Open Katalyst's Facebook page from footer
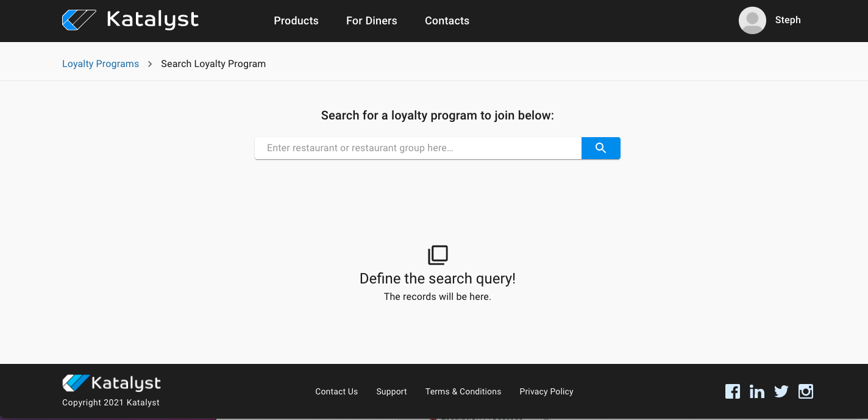 pyautogui.click(x=733, y=391)
